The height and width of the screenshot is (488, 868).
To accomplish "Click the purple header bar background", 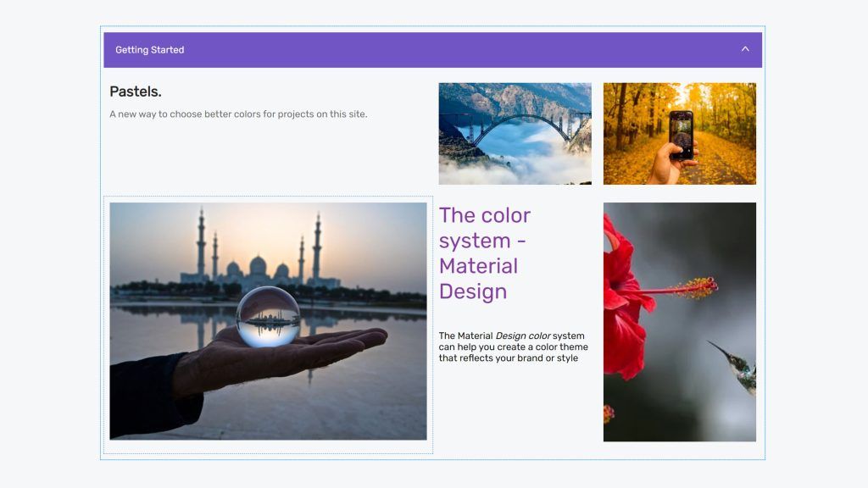I will [x=432, y=50].
